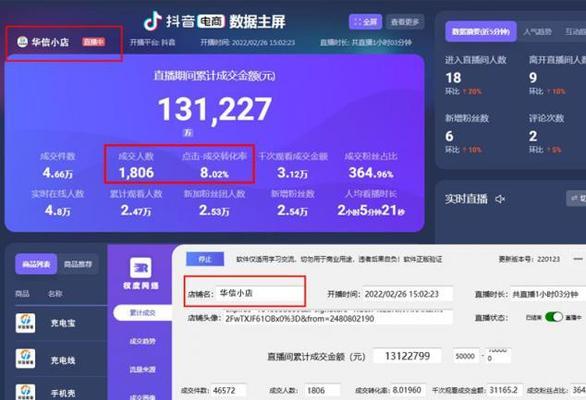Toggle the 直播状态 green switch
Image resolution: width=586 pixels, height=400 pixels.
coord(553,317)
